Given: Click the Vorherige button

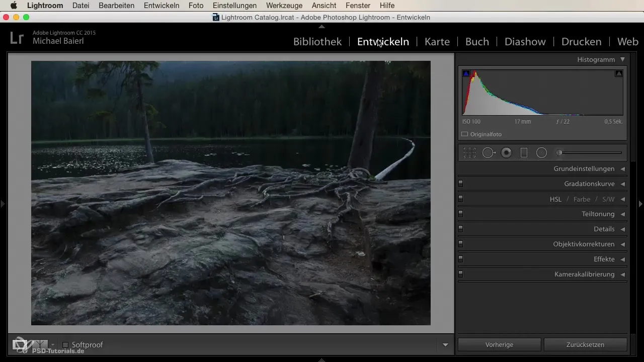Looking at the screenshot, I should [x=500, y=344].
